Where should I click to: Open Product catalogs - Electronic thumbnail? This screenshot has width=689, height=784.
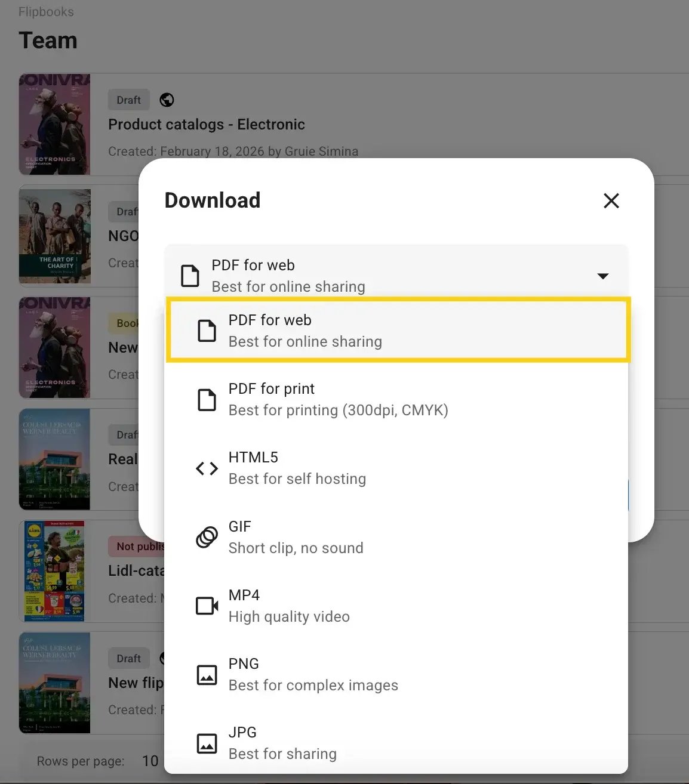(55, 124)
